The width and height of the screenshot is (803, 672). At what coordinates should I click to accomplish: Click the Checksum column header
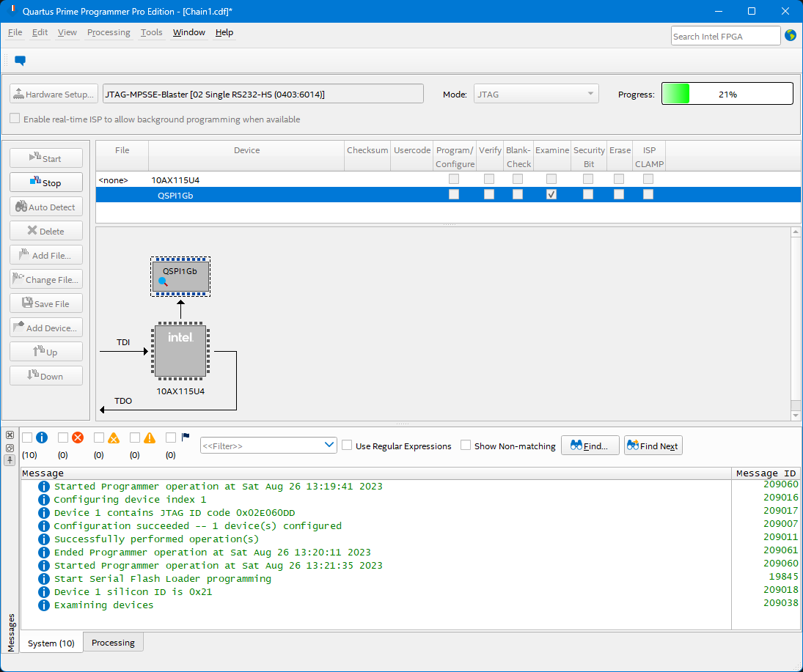pos(367,156)
